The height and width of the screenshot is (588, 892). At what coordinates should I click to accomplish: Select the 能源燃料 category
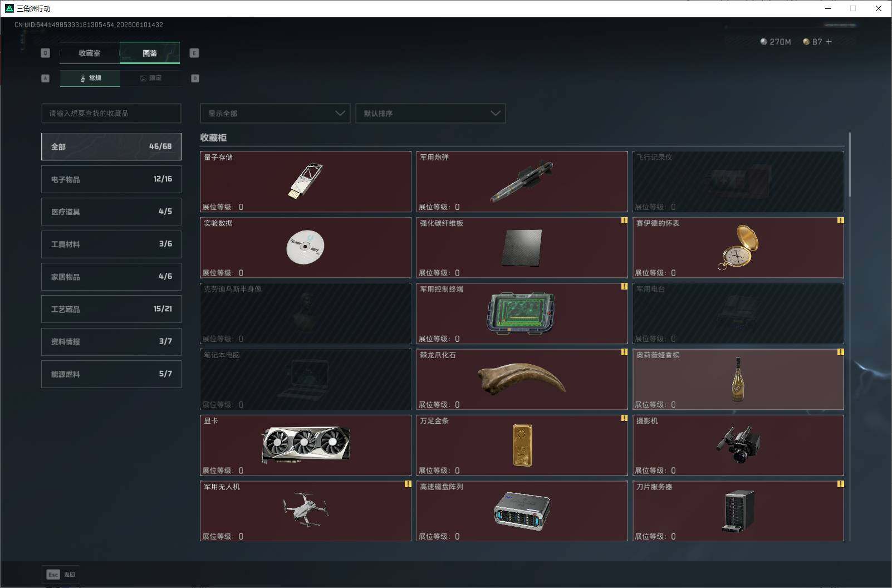111,374
